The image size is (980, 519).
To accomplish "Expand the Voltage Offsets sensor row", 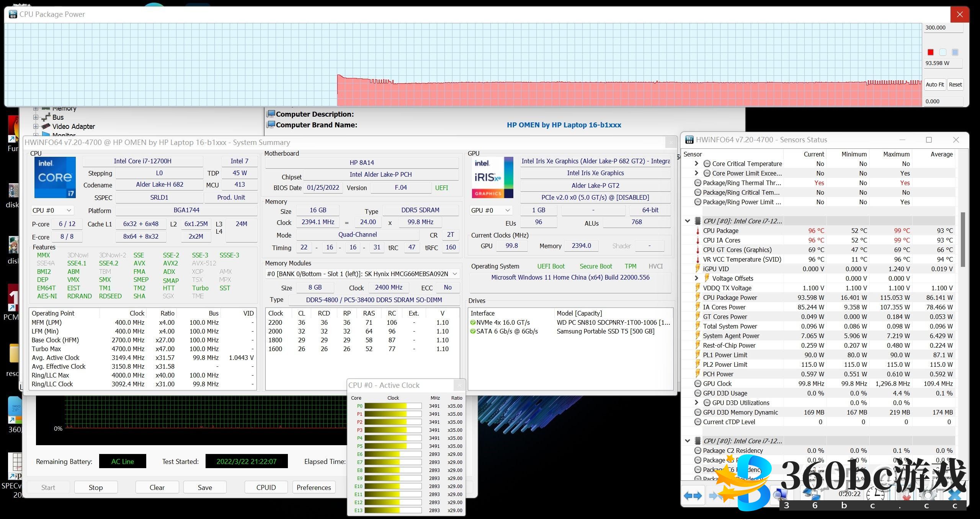I will pos(696,278).
